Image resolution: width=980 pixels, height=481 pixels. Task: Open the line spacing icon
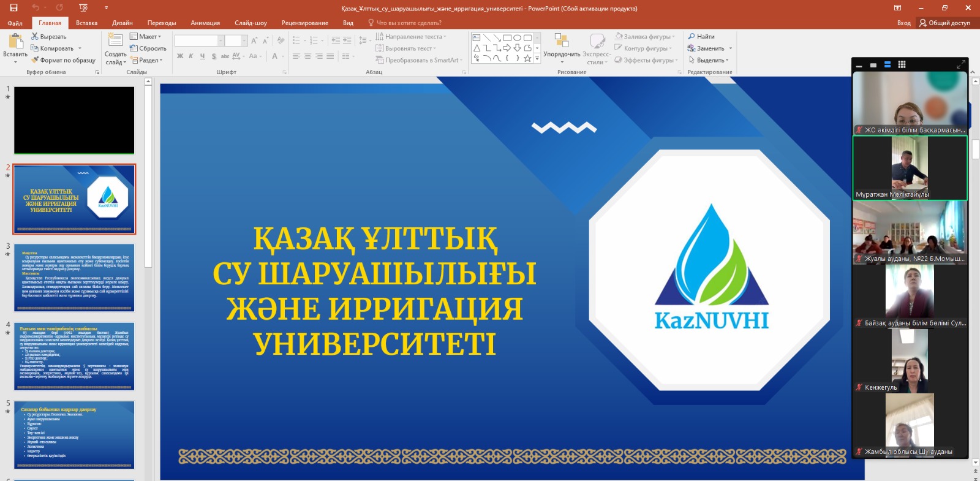point(364,40)
